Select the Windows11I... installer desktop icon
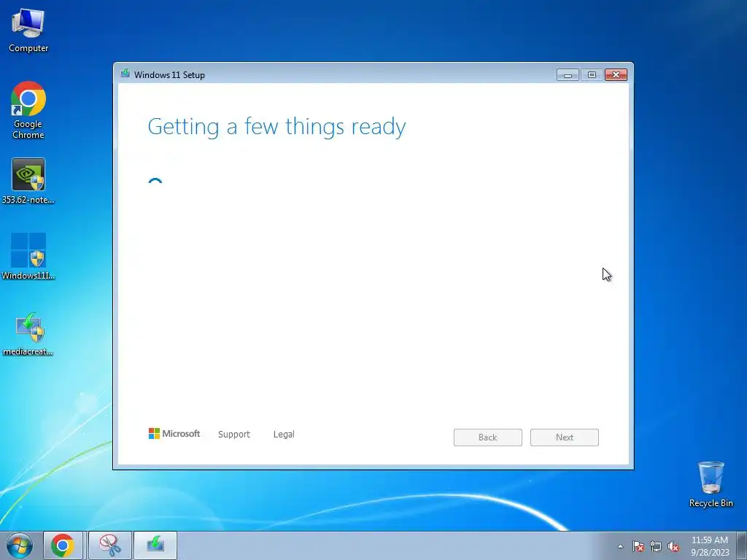Viewport: 747px width, 560px height. click(28, 256)
